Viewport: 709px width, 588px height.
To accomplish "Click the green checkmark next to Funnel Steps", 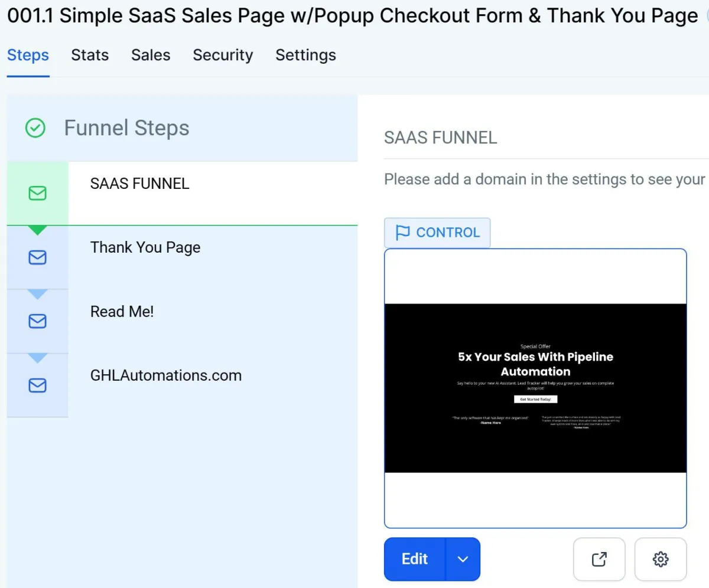I will [35, 128].
